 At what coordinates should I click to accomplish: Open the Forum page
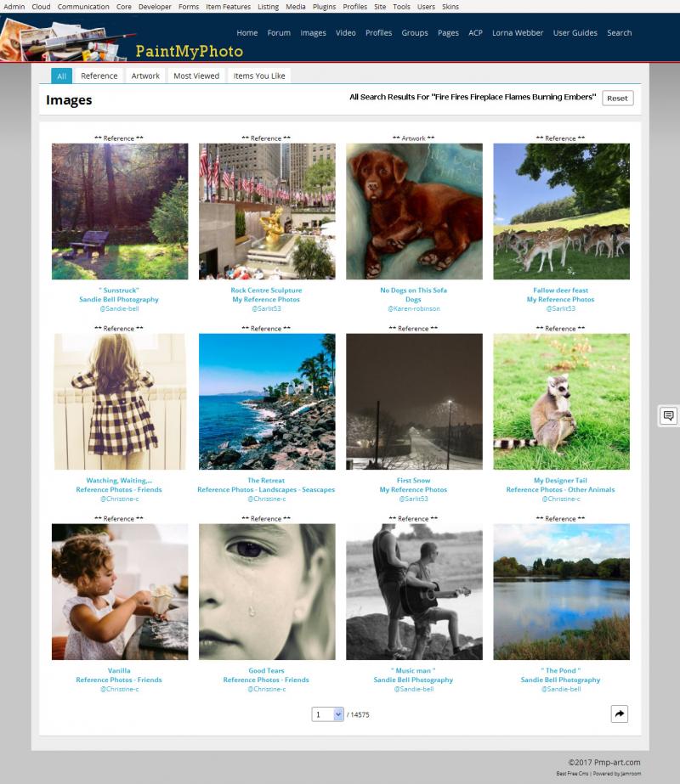[x=279, y=32]
